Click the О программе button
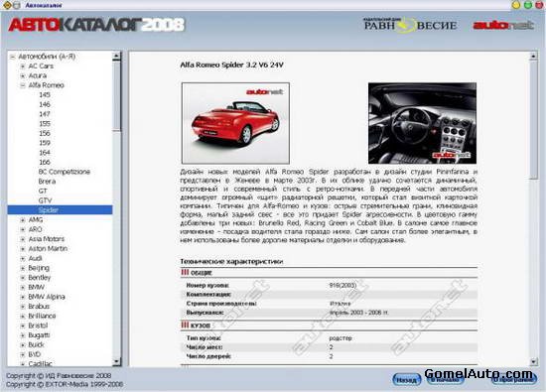The width and height of the screenshot is (546, 392). click(513, 380)
